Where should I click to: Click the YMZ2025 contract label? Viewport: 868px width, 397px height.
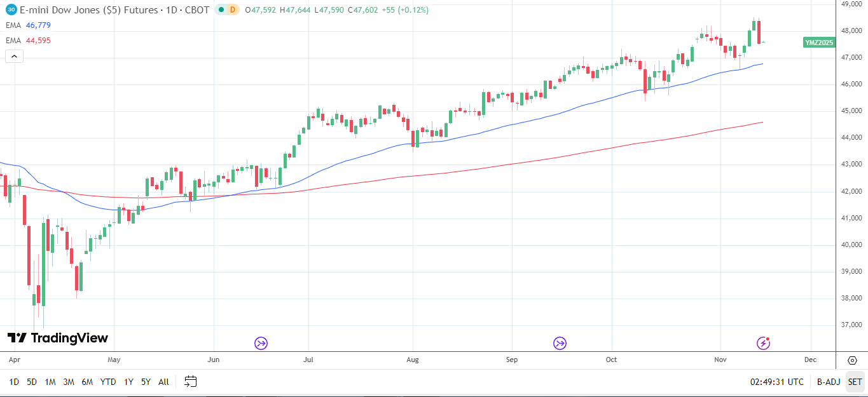tap(819, 43)
